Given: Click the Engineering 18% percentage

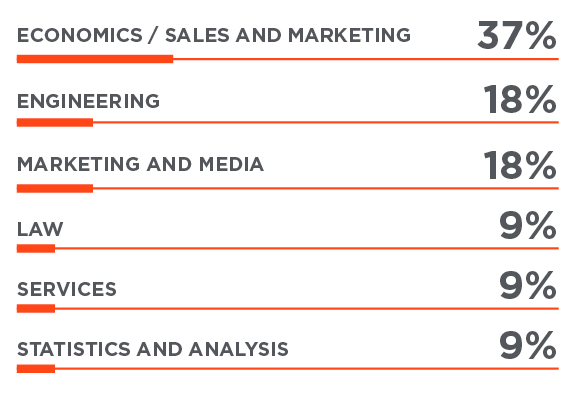Looking at the screenshot, I should coord(520,99).
